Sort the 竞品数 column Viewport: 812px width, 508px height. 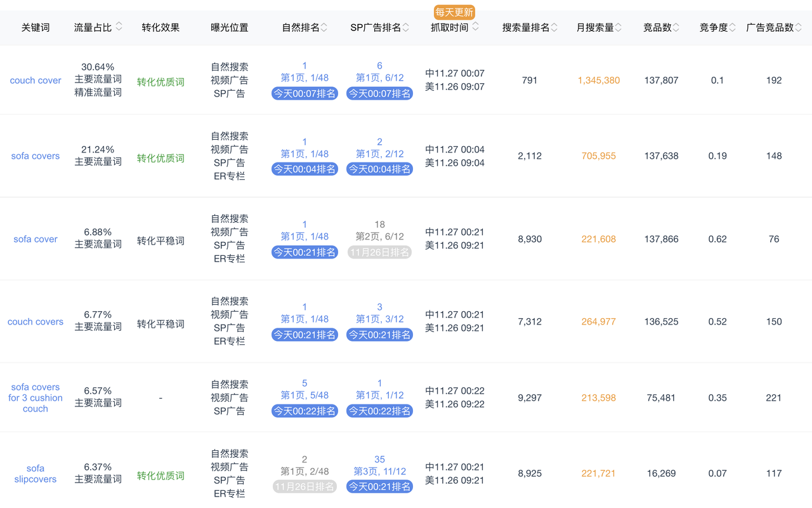[675, 28]
